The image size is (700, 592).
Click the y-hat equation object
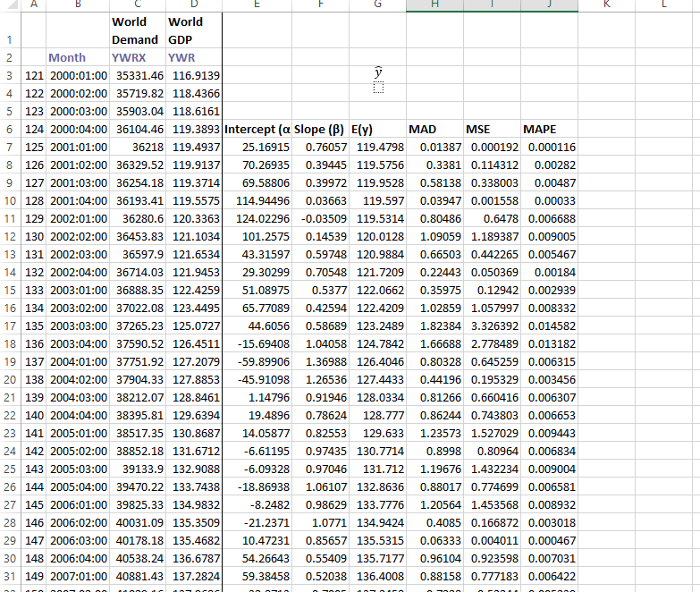tap(378, 80)
